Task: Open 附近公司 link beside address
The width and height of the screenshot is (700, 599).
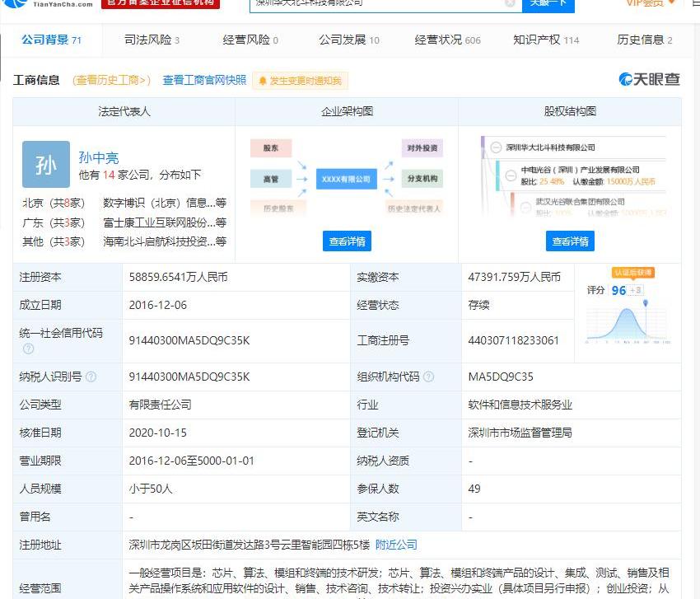Action: tap(396, 545)
